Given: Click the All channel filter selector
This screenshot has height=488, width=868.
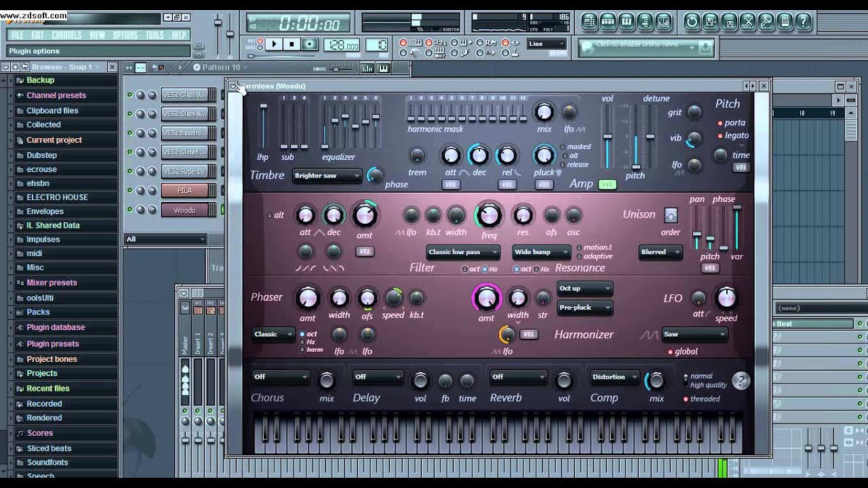Looking at the screenshot, I should [165, 239].
